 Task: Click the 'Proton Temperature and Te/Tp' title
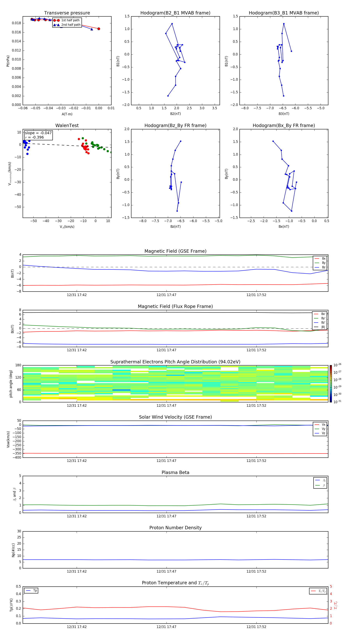(x=175, y=583)
